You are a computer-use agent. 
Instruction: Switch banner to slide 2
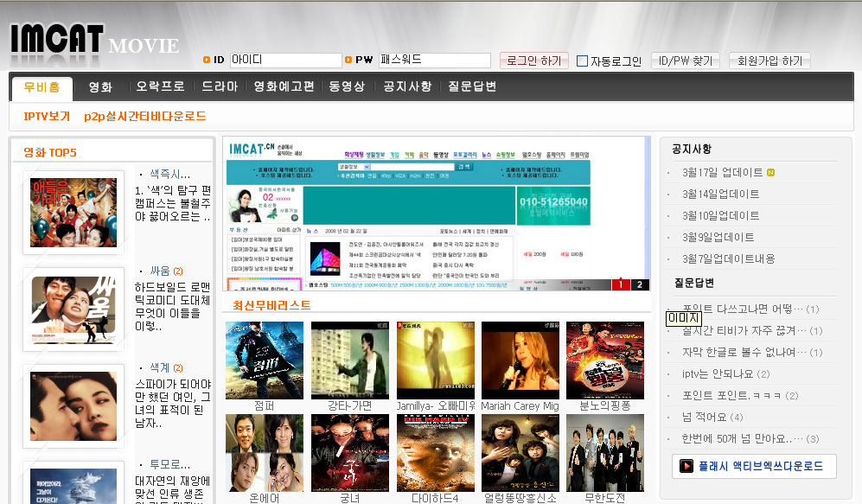pos(640,284)
